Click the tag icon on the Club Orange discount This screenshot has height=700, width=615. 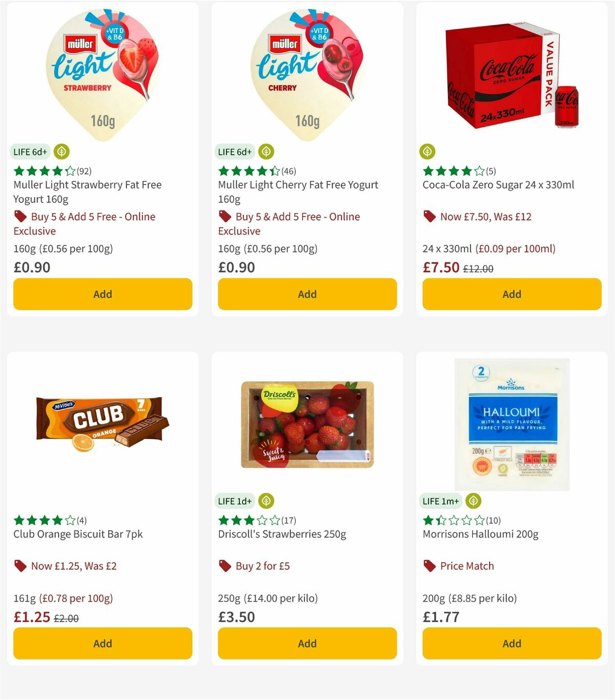tap(20, 566)
